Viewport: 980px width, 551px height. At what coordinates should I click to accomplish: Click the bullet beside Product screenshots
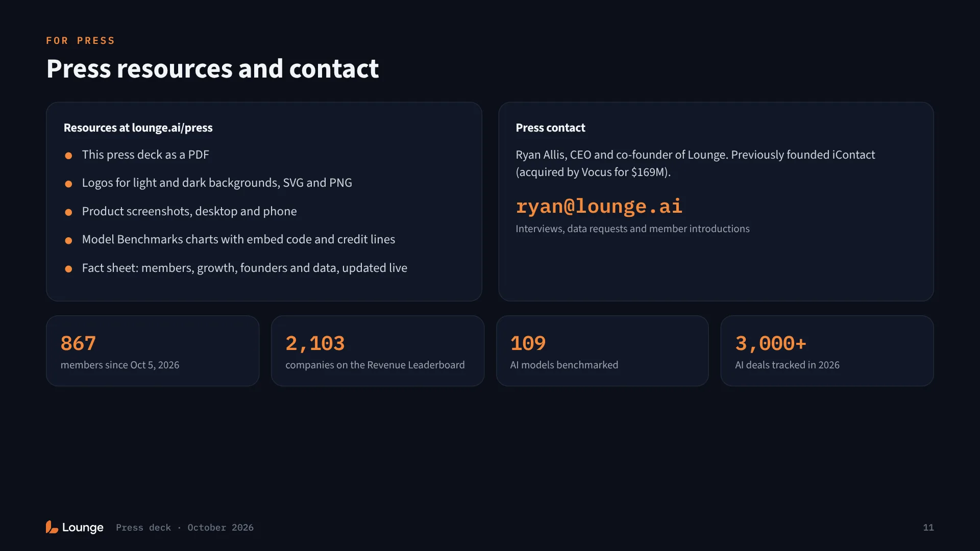tap(68, 212)
